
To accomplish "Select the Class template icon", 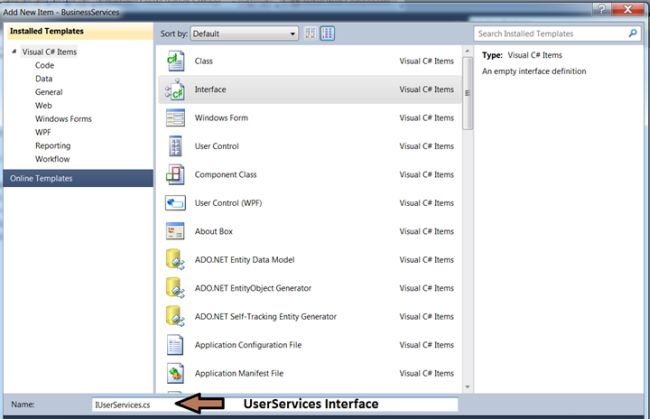I will 175,61.
